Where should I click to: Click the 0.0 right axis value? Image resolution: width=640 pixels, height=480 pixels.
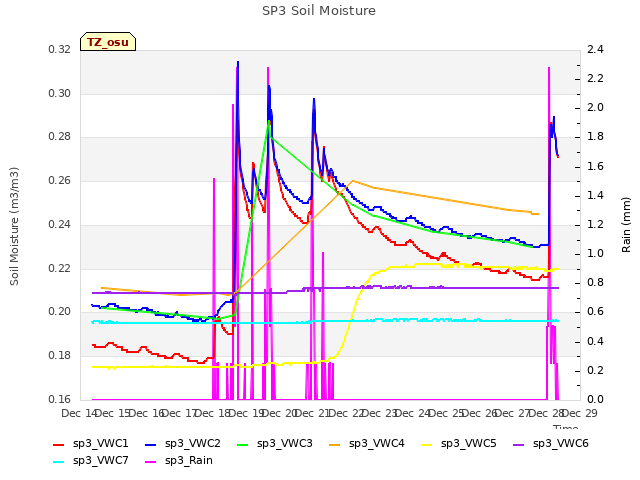[595, 399]
